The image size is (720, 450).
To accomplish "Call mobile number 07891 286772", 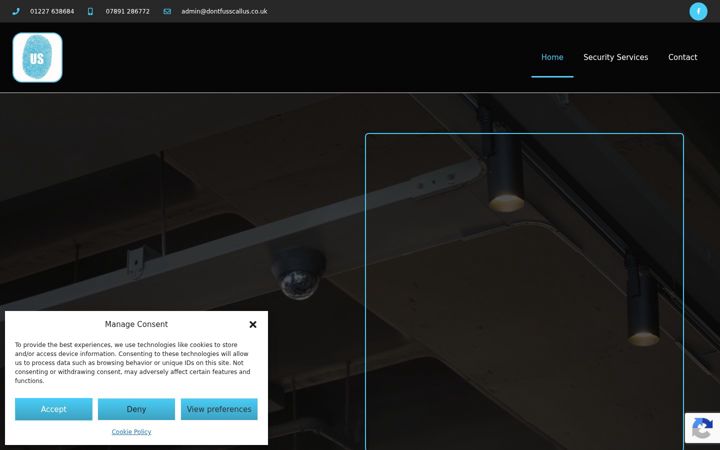I will [x=128, y=11].
